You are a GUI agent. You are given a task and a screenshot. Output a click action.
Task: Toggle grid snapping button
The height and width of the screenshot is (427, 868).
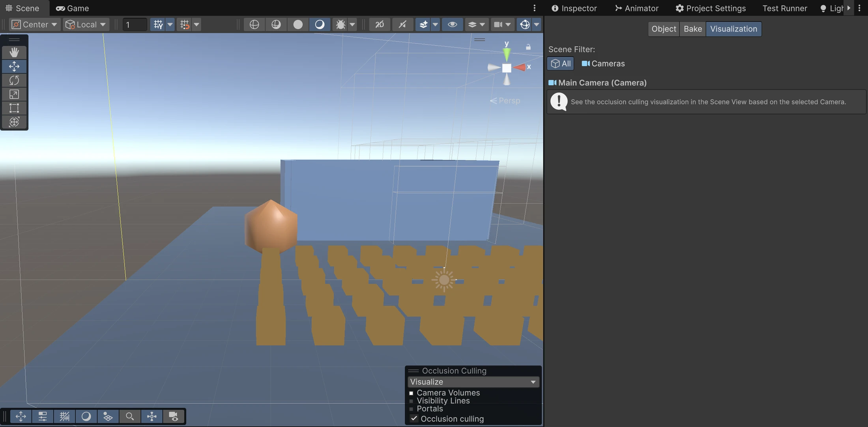click(185, 24)
